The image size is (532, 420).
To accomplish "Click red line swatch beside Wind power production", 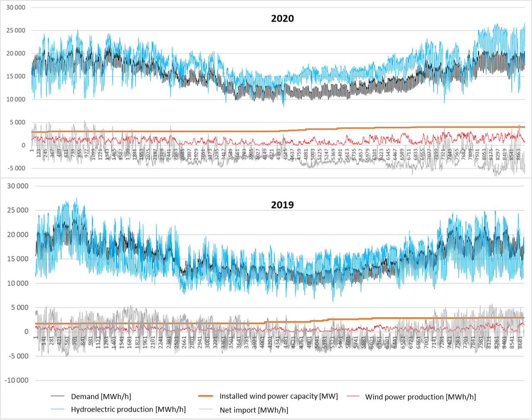I will [x=352, y=396].
